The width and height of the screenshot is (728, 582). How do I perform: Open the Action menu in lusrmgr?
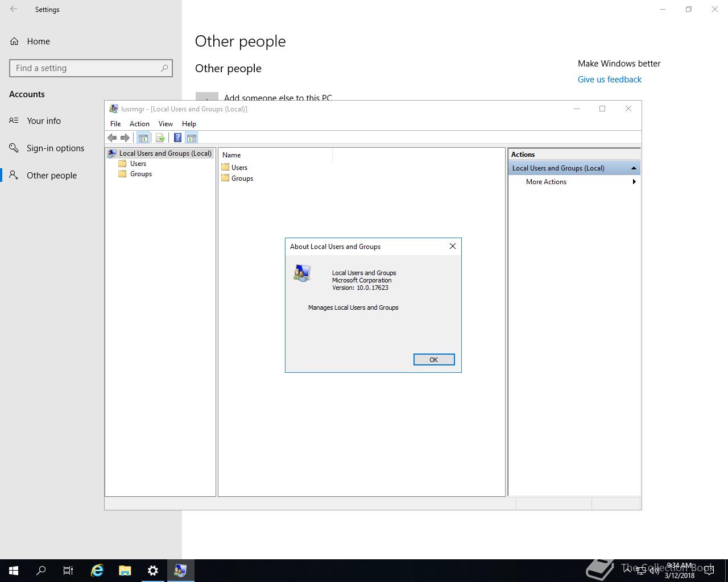point(139,124)
